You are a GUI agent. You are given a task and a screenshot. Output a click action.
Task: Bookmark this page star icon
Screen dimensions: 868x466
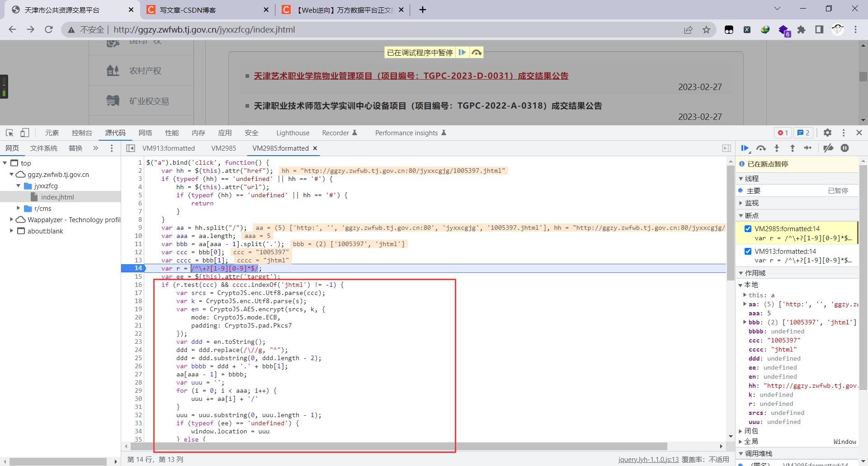706,29
